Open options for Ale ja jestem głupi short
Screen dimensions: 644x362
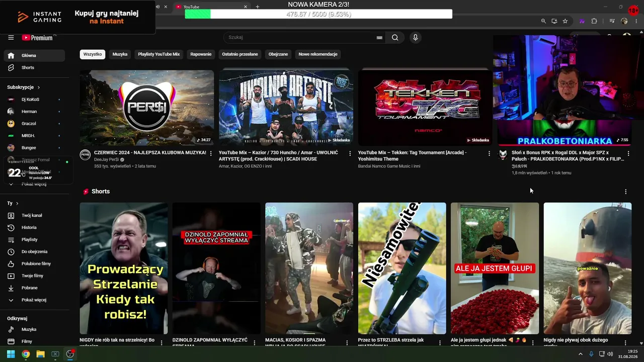[533, 342]
